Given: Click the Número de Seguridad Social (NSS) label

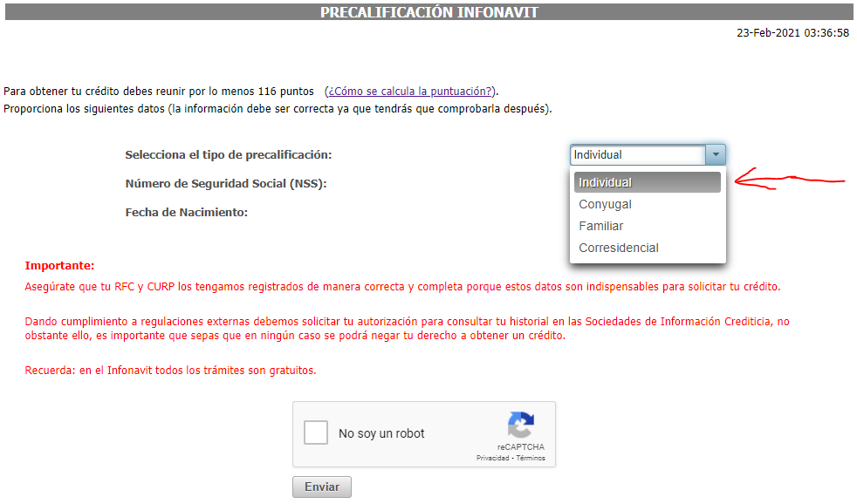Looking at the screenshot, I should [226, 183].
